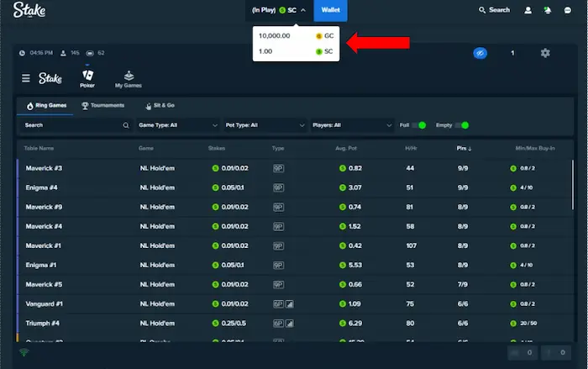Viewport: 588px width, 369px height.
Task: Click the blue Wallet button
Action: tap(330, 10)
